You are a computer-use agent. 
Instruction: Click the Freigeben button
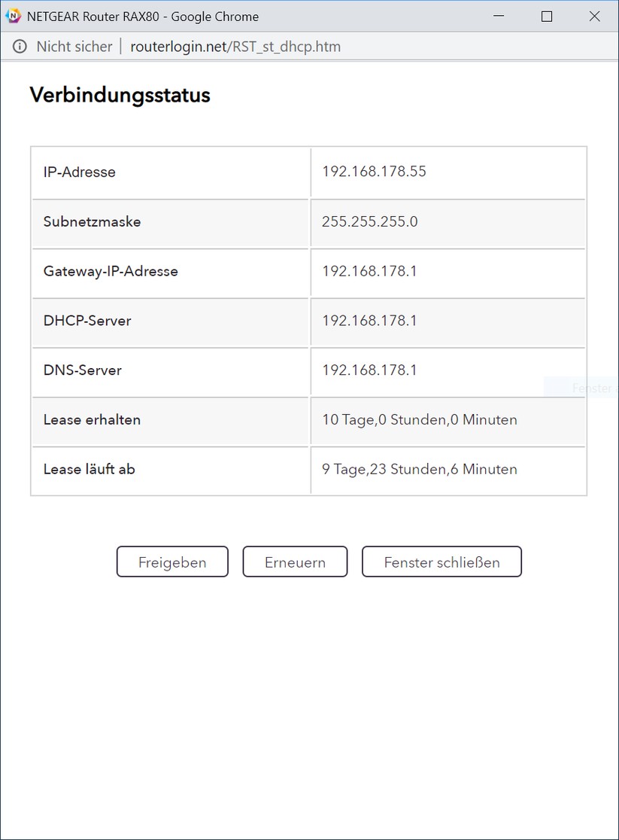172,562
